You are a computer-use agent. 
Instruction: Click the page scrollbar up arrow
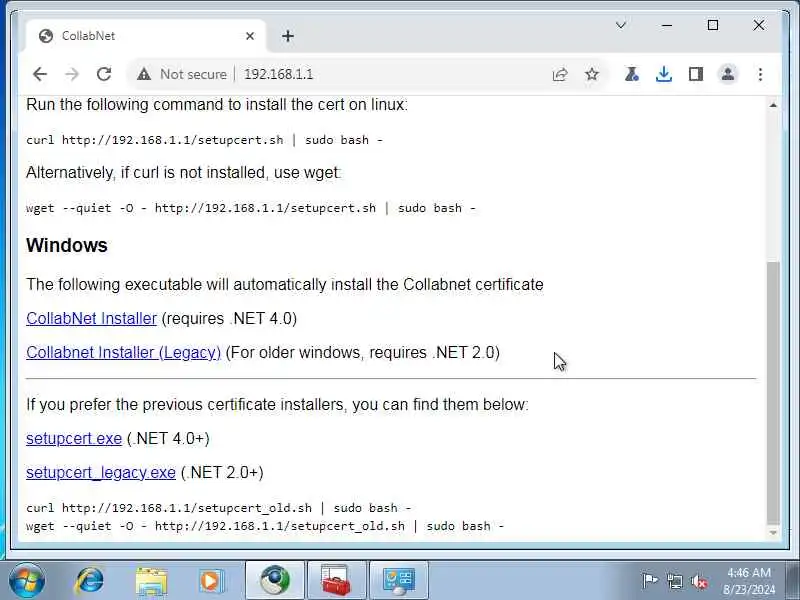(773, 105)
